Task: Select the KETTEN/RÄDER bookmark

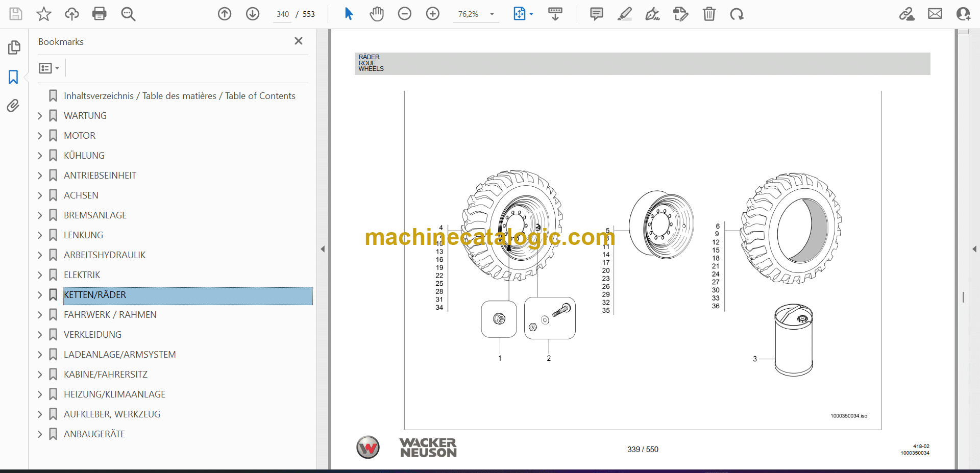Action: point(188,295)
